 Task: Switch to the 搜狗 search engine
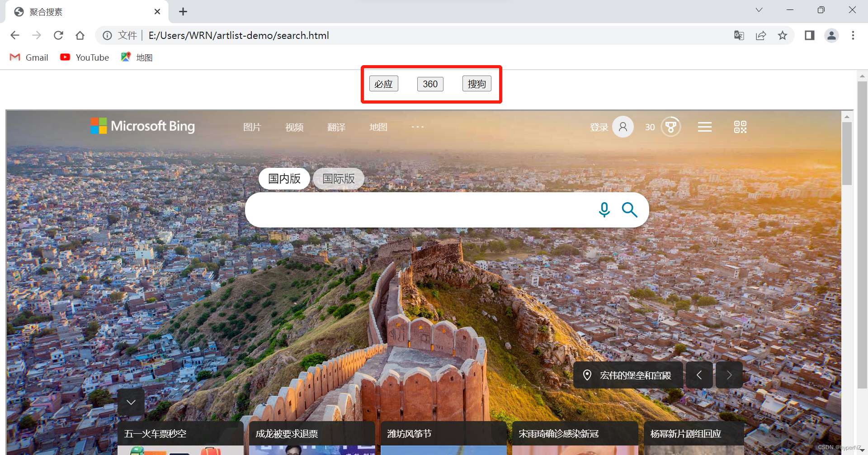[476, 84]
